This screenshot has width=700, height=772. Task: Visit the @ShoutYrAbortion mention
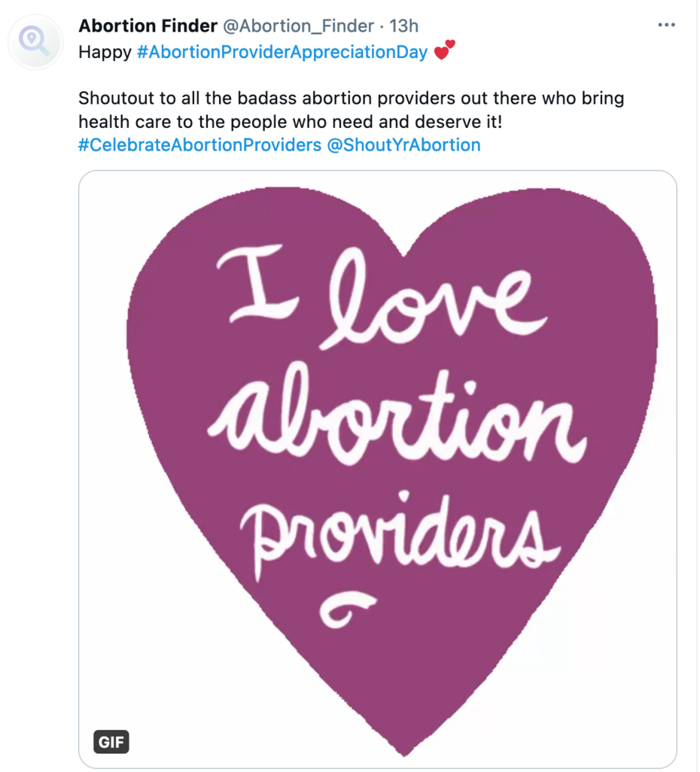403,144
